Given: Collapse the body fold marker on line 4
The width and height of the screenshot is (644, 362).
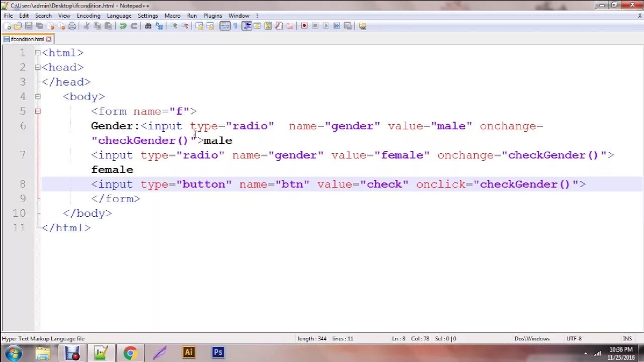Looking at the screenshot, I should (x=38, y=97).
